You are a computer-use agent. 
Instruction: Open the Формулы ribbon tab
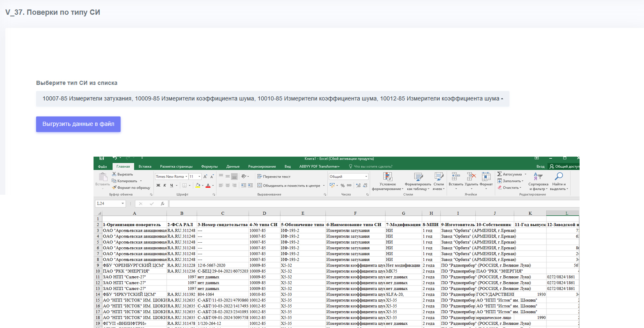209,166
